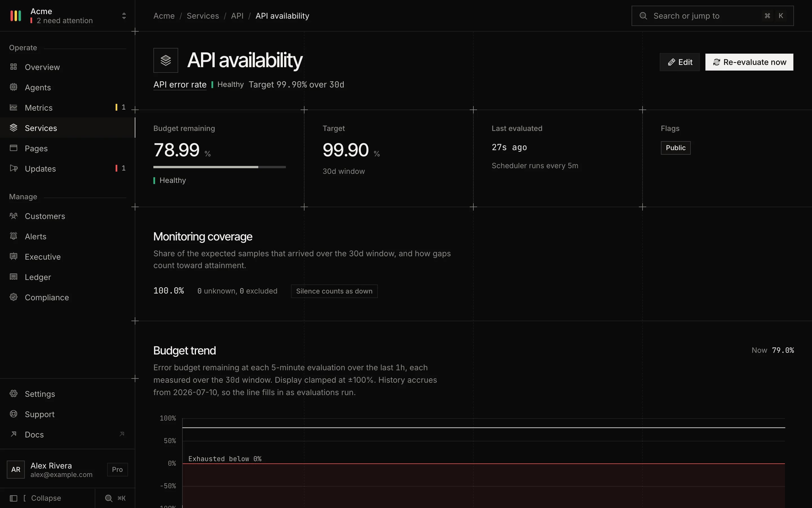This screenshot has width=812, height=508.
Task: Click Re-evaluate now button
Action: 749,62
